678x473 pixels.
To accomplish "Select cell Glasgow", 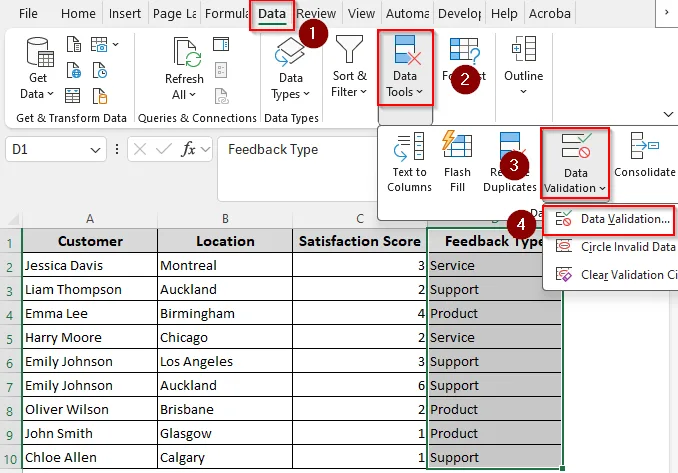I will (x=225, y=433).
